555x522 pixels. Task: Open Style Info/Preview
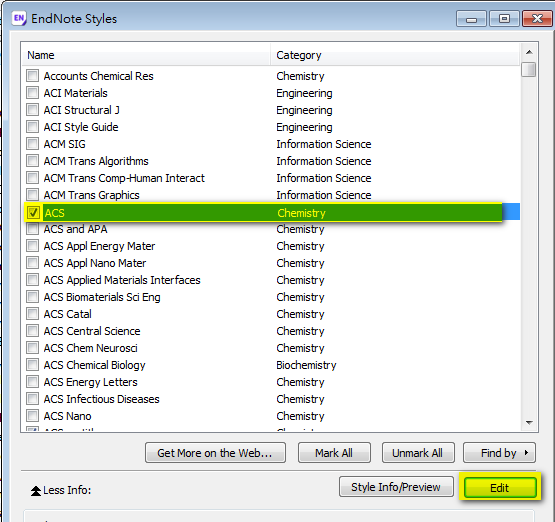(x=396, y=487)
